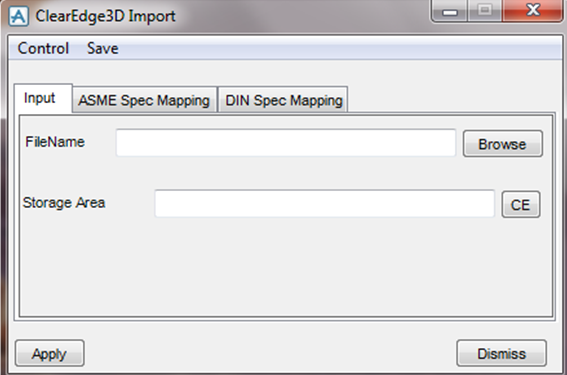Screen dimensions: 567x375
Task: Click the FileName label text
Action: coord(55,142)
